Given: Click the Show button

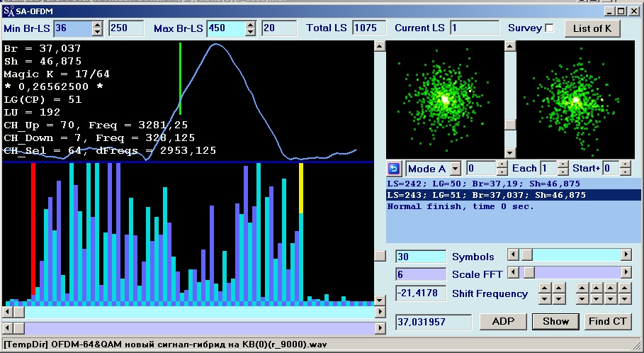Looking at the screenshot, I should 555,321.
